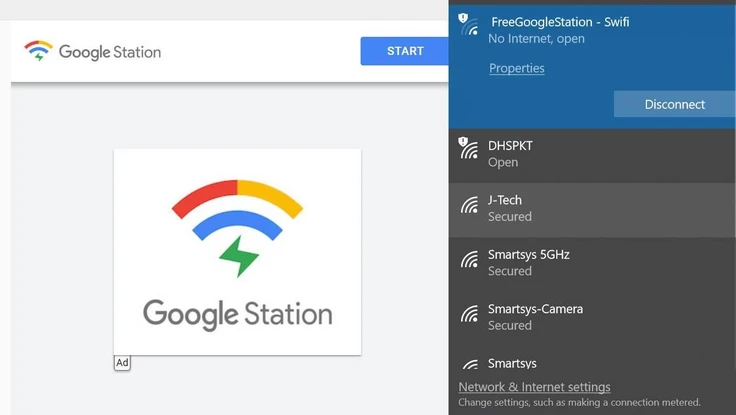Click the Disconnect button
The width and height of the screenshot is (736, 415).
pos(674,104)
